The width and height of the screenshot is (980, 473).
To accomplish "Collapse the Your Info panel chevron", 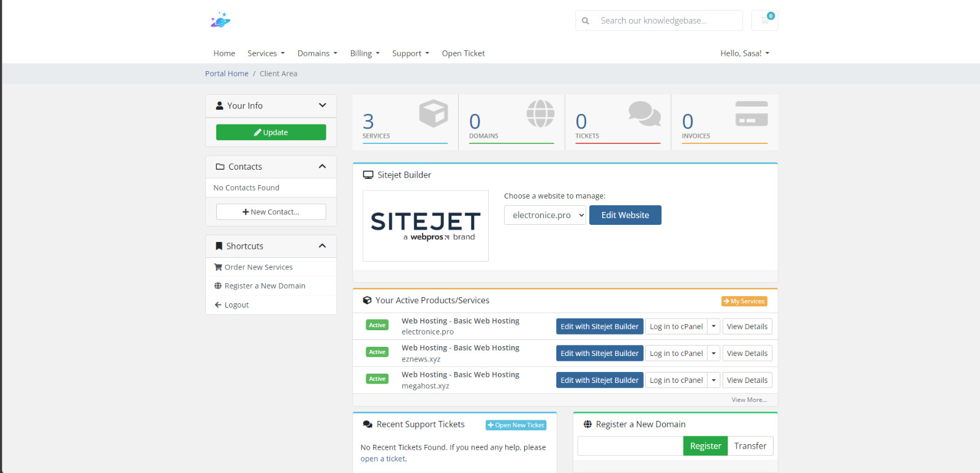I will click(x=322, y=105).
